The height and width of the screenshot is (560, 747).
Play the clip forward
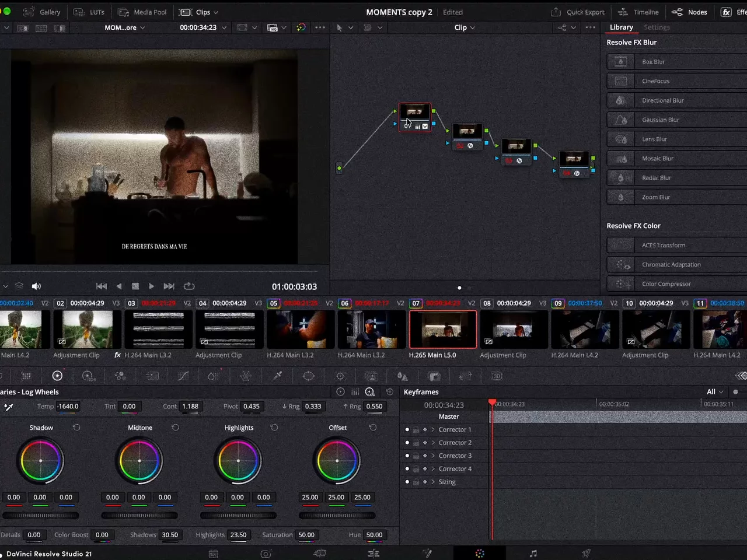coord(152,286)
